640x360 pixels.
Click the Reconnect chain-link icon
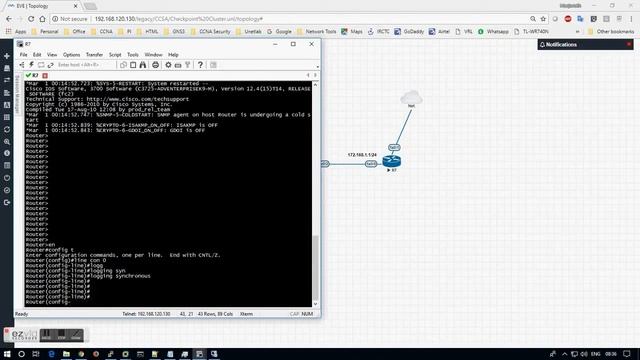pyautogui.click(x=51, y=65)
